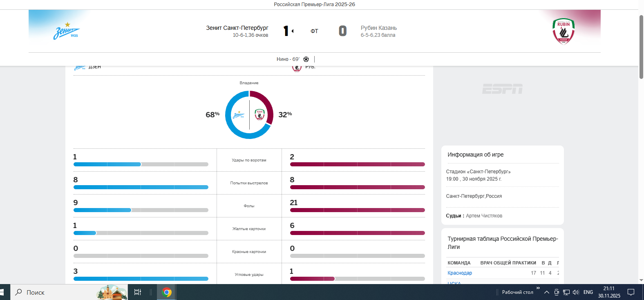The height and width of the screenshot is (300, 644).
Task: Open the Рубин Казань team link
Action: pyautogui.click(x=379, y=28)
